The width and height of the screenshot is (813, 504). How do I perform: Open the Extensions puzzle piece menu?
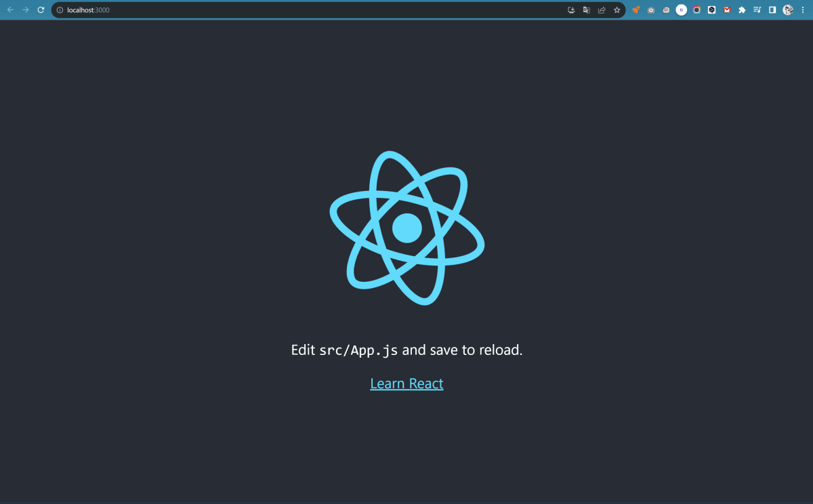coord(742,10)
